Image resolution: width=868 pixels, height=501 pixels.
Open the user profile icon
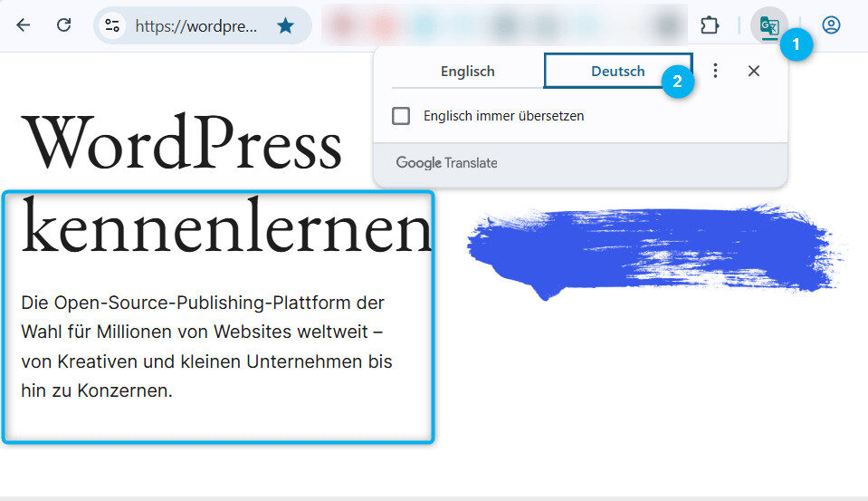[831, 25]
